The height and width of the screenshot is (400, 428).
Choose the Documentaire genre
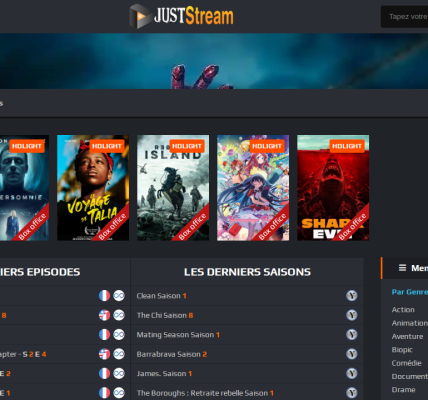410,376
